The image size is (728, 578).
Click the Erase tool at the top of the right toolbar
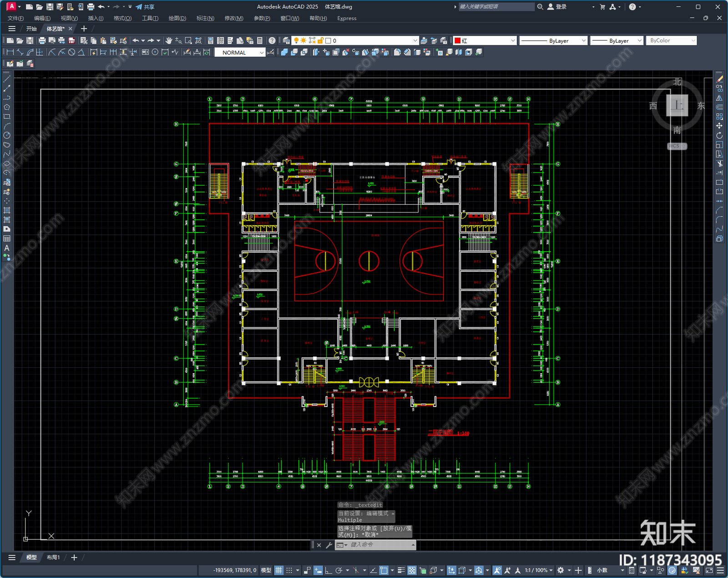pyautogui.click(x=719, y=79)
